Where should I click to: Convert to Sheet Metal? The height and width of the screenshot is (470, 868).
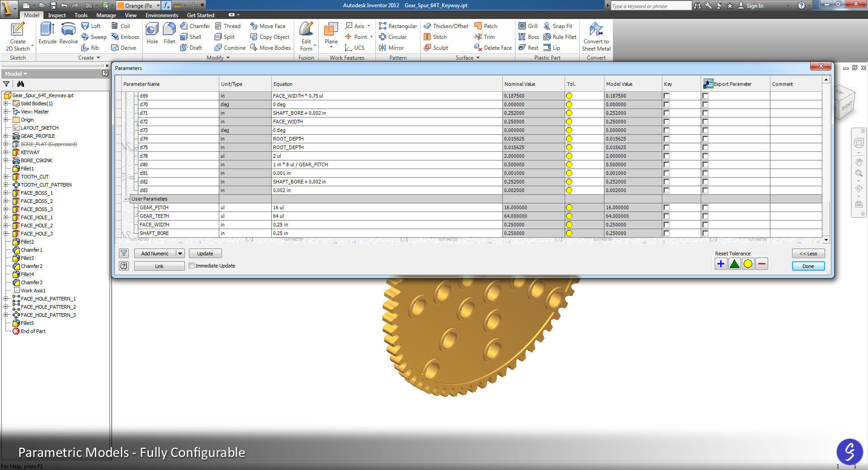(x=596, y=36)
